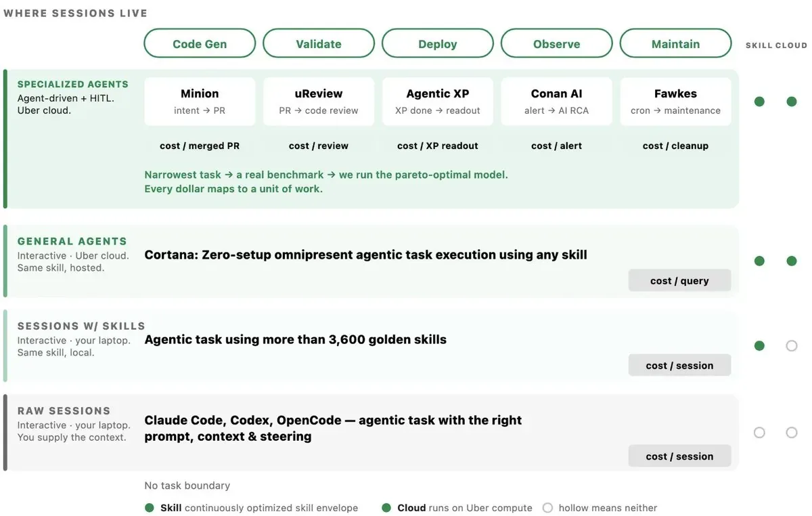This screenshot has height=516, width=812.
Task: Click the 3,600 golden skills headline
Action: (x=295, y=339)
